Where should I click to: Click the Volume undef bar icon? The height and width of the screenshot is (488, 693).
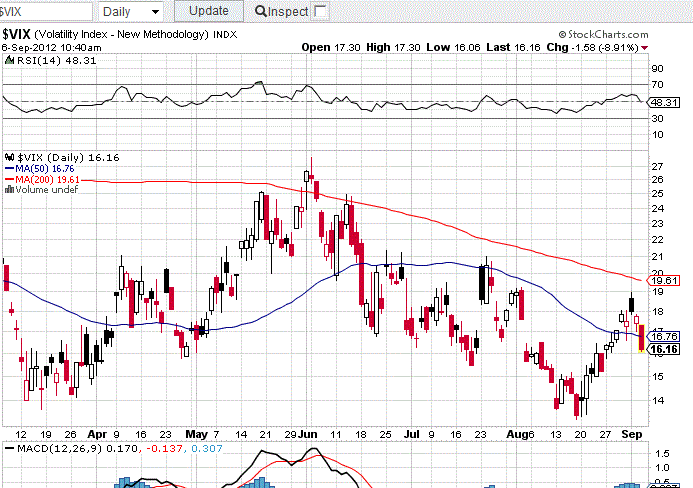coord(9,189)
